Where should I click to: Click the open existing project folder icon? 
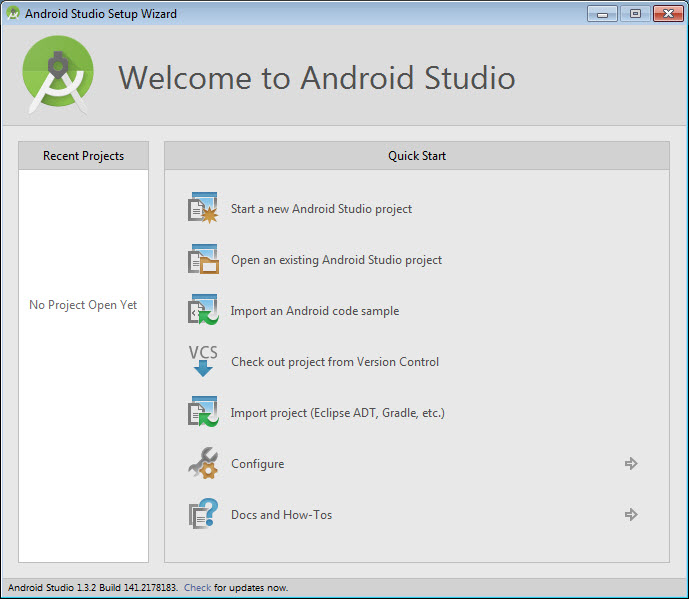[203, 259]
